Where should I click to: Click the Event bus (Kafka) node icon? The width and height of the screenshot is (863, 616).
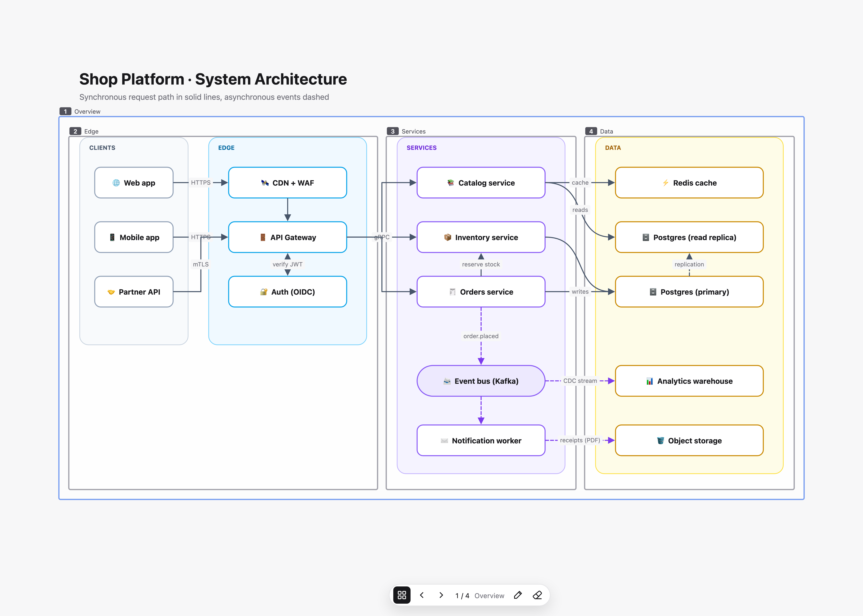(x=447, y=381)
